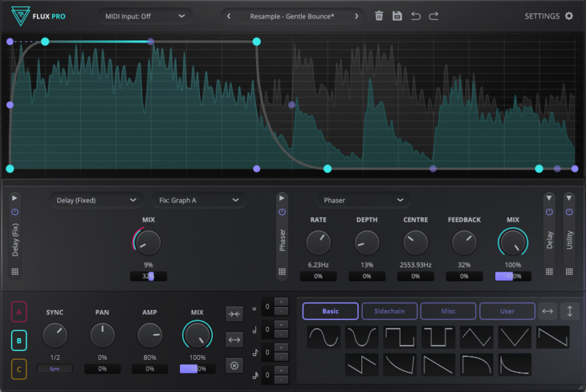Increase the eighth note value stepper
Image resolution: width=586 pixels, height=392 pixels.
[x=281, y=348]
